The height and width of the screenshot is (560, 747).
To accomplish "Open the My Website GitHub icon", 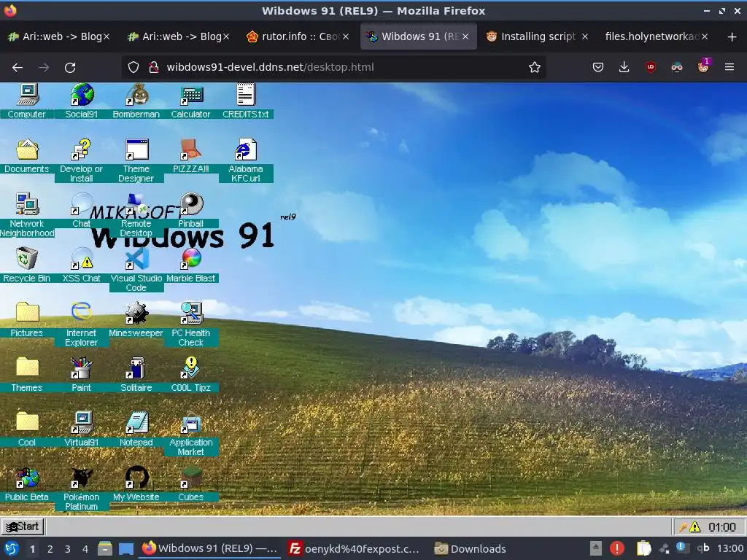I will pos(136,477).
